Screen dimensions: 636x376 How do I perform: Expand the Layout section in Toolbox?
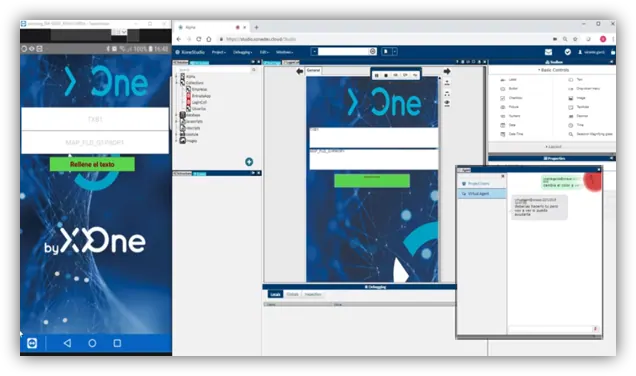click(553, 146)
